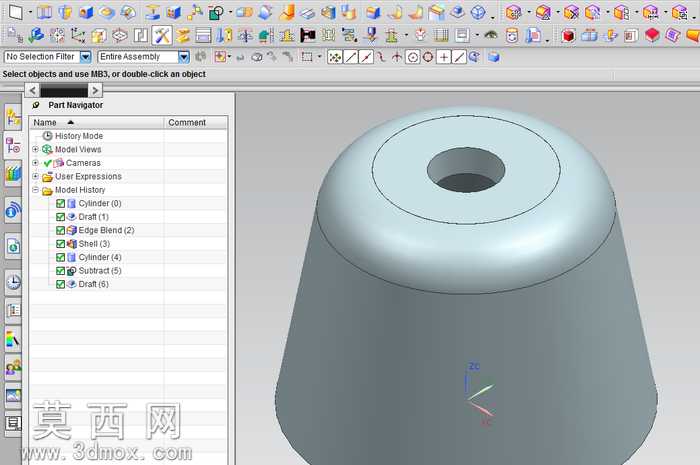The image size is (700, 465).
Task: Uncheck the Edge Blend (2) checkbox
Action: (60, 230)
